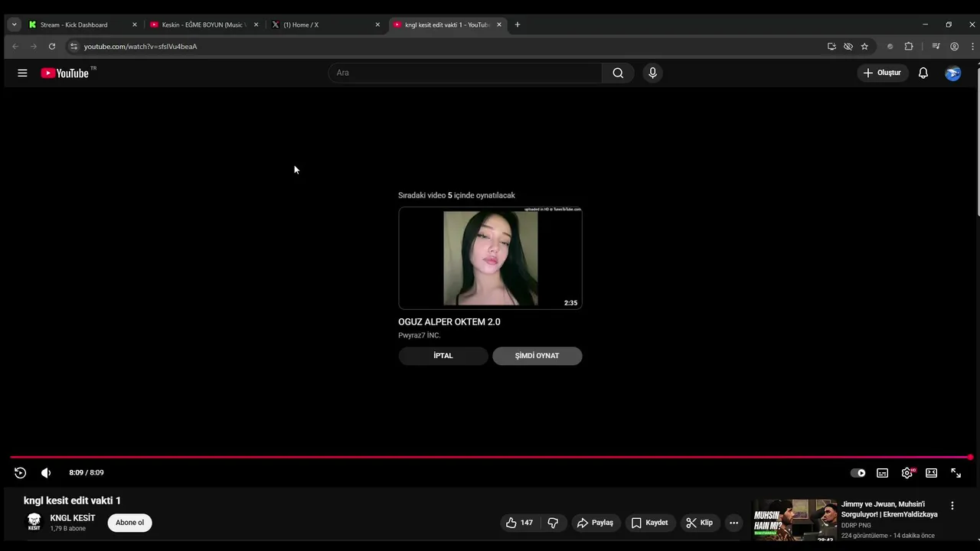The image size is (980, 551).
Task: Open the Extensions puzzle icon
Action: coord(909,47)
